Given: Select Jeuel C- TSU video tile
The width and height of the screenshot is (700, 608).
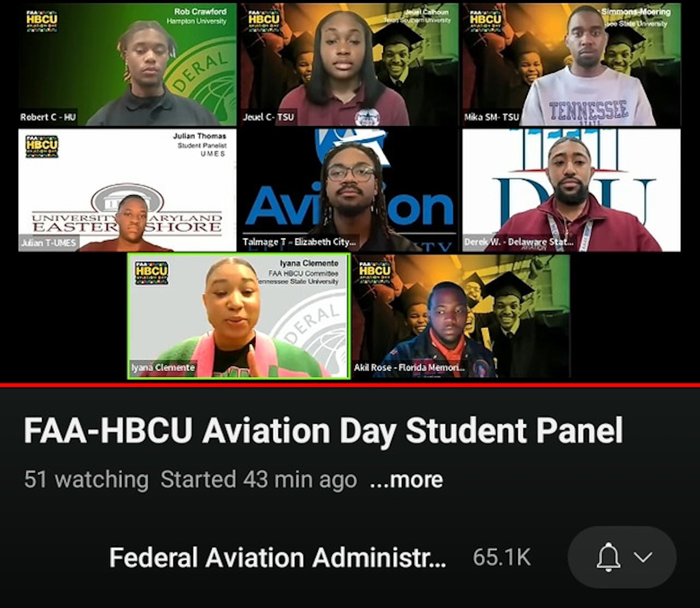Looking at the screenshot, I should (349, 64).
